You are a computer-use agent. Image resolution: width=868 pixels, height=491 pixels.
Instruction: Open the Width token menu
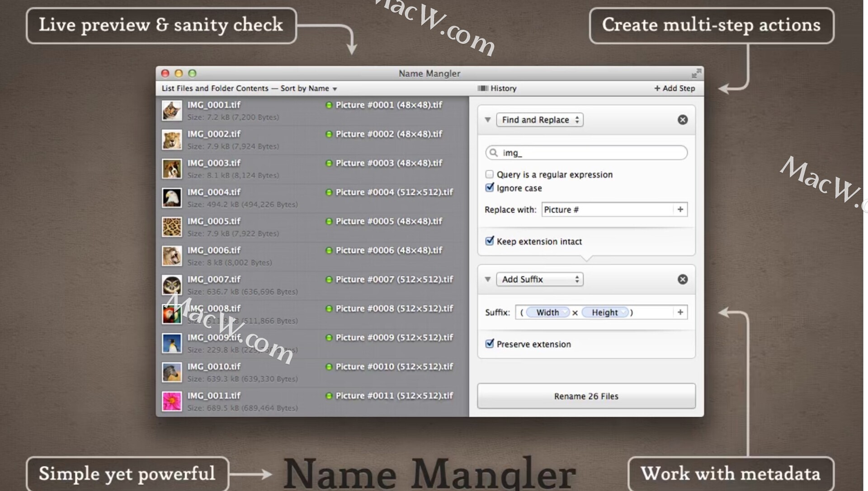click(565, 312)
